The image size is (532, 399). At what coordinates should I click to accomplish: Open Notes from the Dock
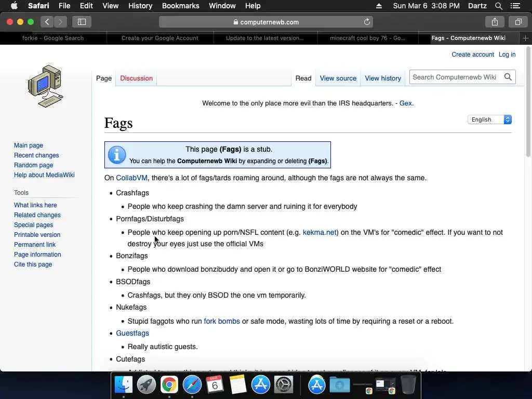pos(238,385)
